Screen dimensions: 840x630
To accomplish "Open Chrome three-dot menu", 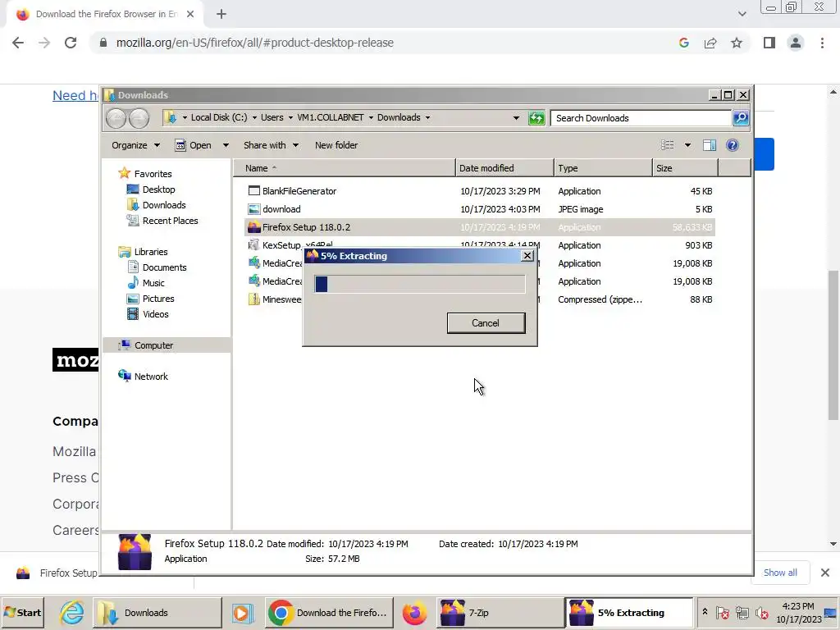I will (822, 43).
